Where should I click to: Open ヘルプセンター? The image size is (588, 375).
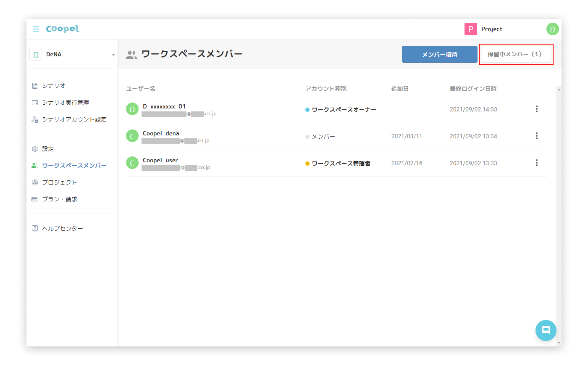pyautogui.click(x=63, y=229)
